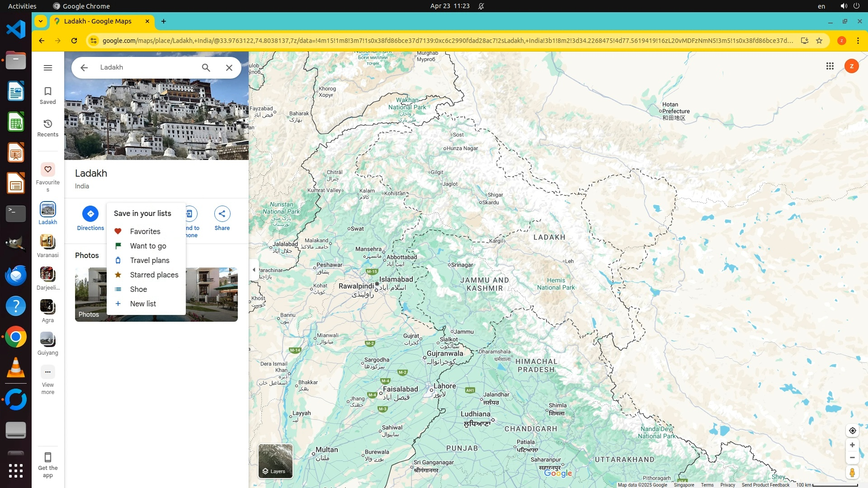Click the search magnifier icon
The width and height of the screenshot is (868, 488).
tap(206, 68)
